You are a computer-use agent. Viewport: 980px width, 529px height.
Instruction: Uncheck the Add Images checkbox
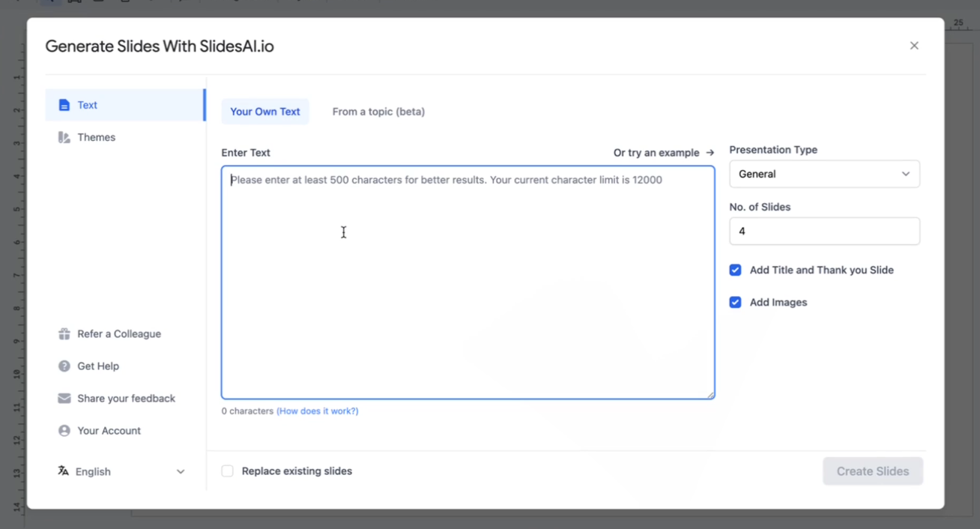point(736,303)
